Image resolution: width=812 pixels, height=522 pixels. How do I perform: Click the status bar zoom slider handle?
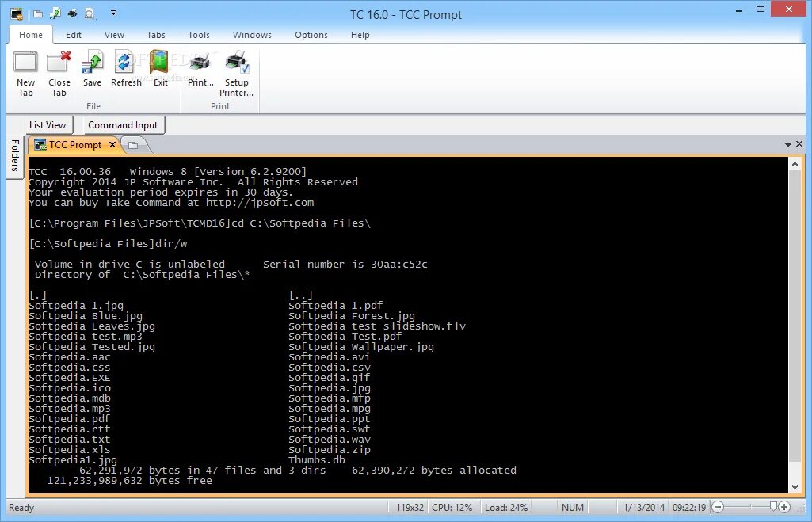point(773,506)
